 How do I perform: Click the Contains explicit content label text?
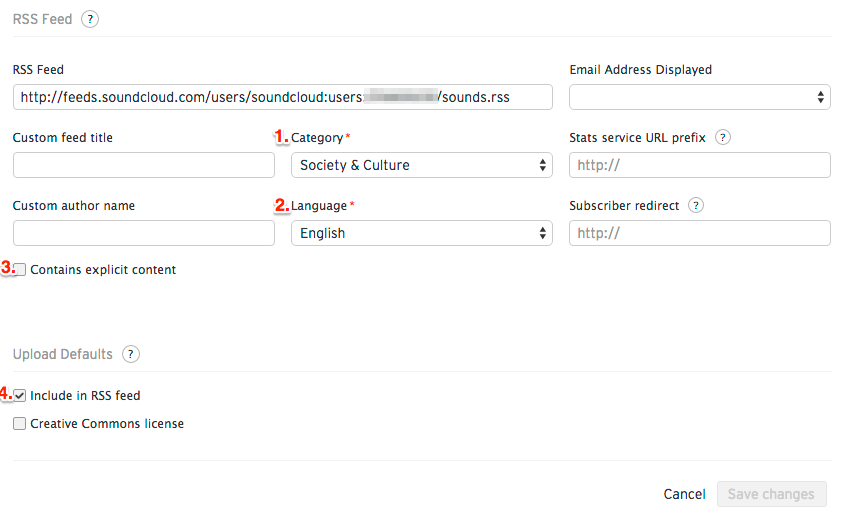click(x=103, y=270)
